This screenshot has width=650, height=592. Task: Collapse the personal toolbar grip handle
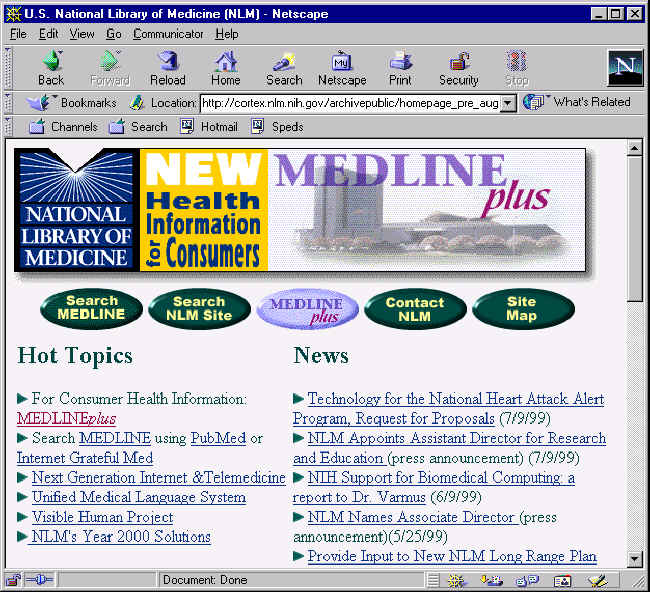tap(8, 126)
